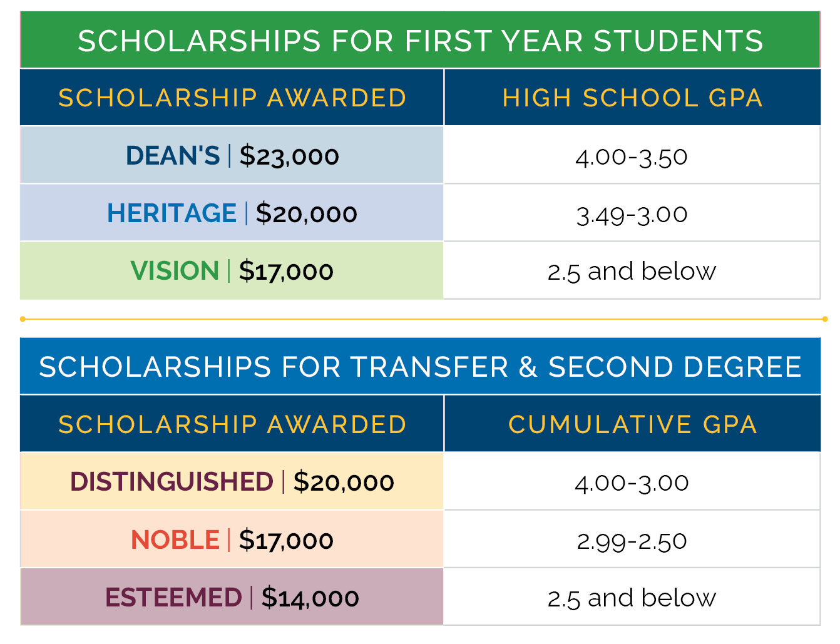Image resolution: width=840 pixels, height=644 pixels.
Task: Click the 4.00-3.00 cumulative GPA cell
Action: click(x=632, y=483)
